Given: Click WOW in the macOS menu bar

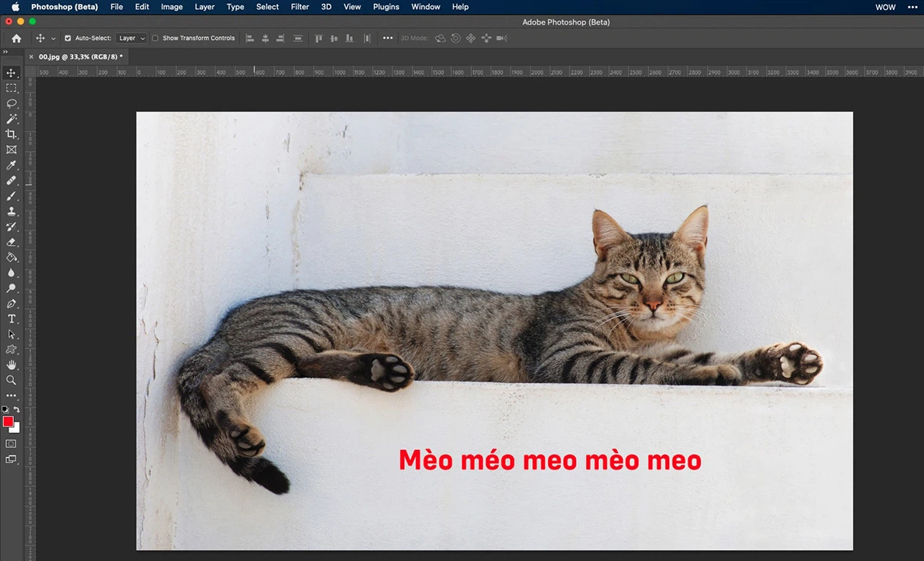Looking at the screenshot, I should coord(885,7).
